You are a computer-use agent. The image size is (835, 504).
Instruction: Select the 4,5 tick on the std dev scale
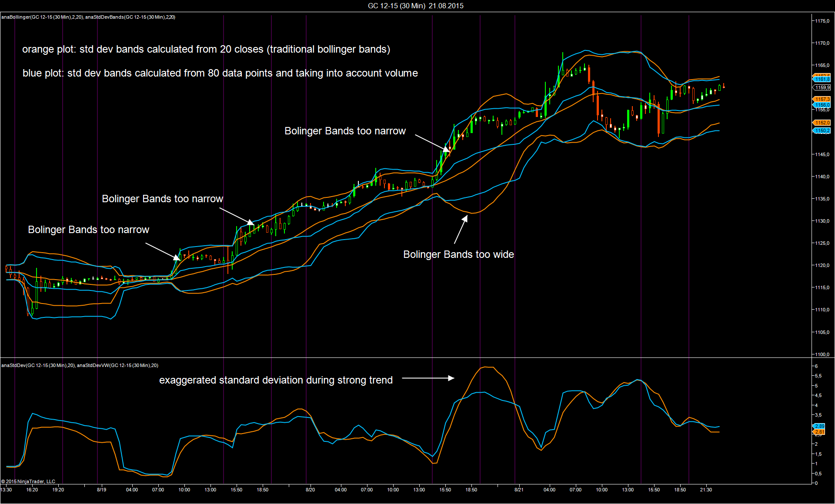click(818, 395)
